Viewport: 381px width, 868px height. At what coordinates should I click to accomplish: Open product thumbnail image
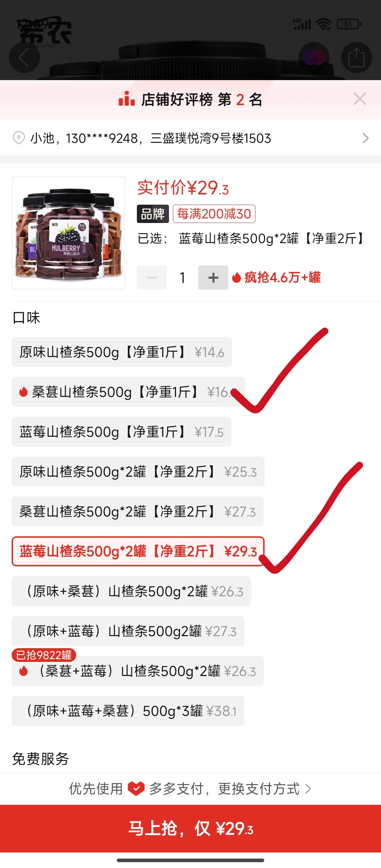[68, 233]
